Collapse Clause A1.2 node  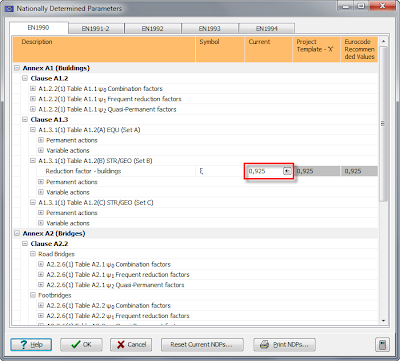pyautogui.click(x=25, y=78)
